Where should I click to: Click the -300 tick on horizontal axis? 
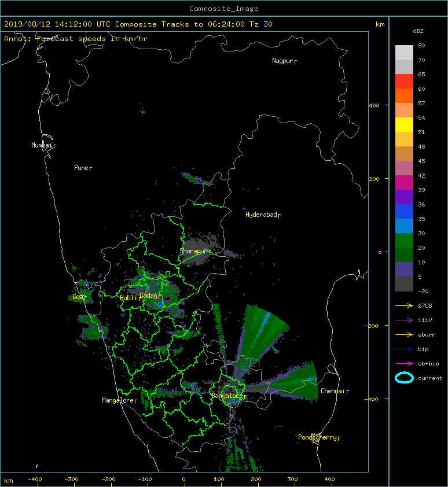(x=71, y=479)
